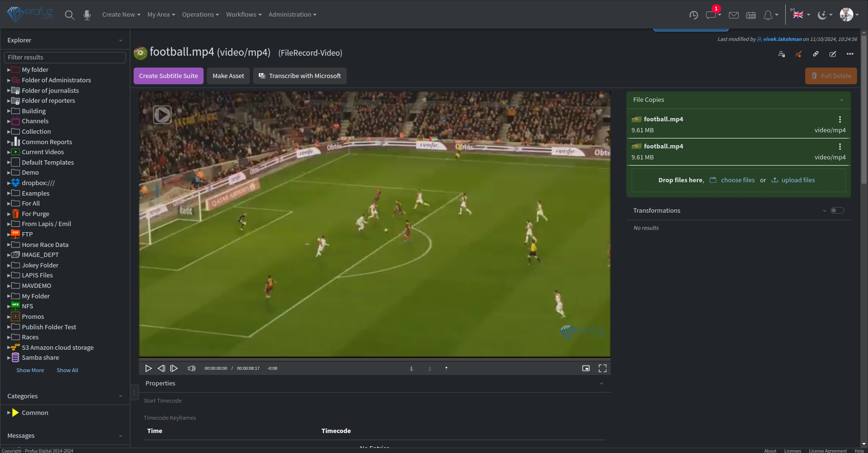Click the edit pencil icon for football.mp4

coord(833,54)
